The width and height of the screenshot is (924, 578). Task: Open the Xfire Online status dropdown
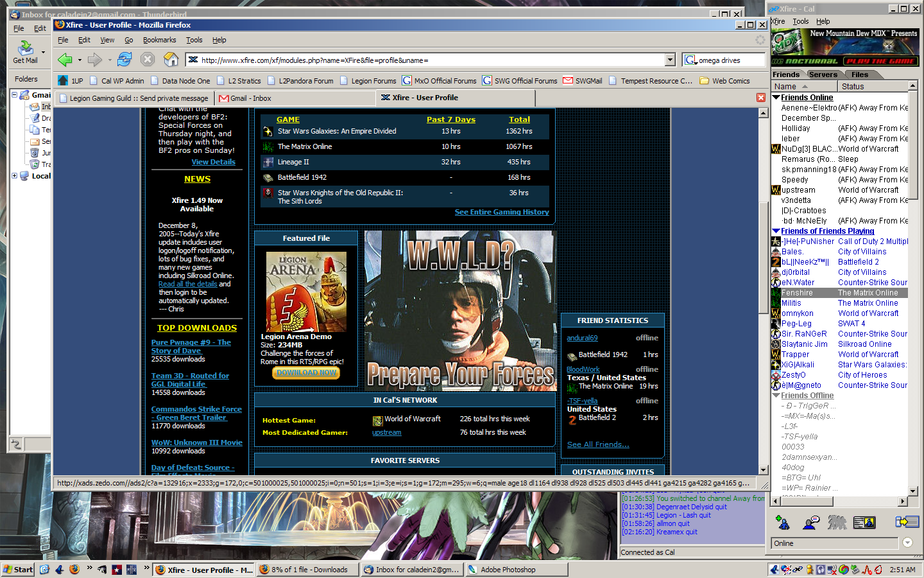(x=907, y=543)
